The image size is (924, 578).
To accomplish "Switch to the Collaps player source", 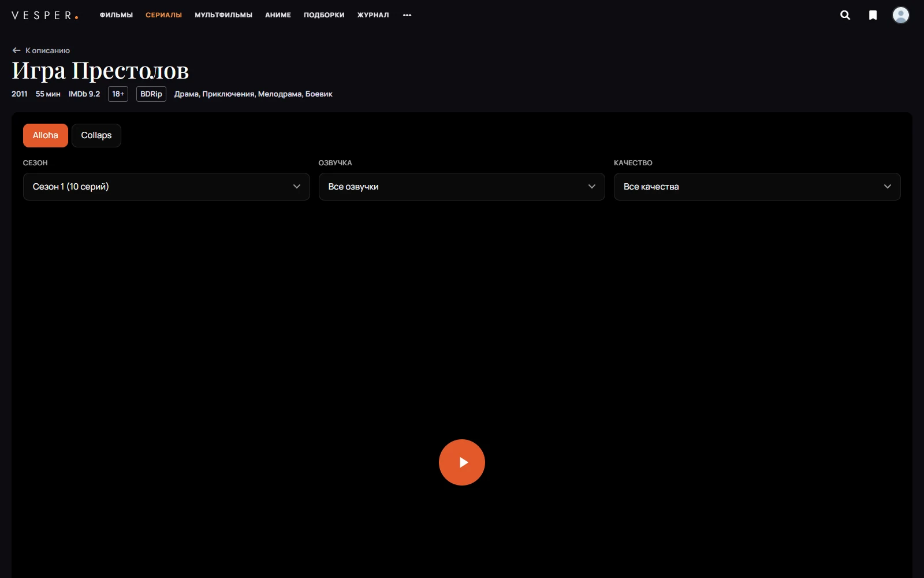I will pyautogui.click(x=96, y=135).
